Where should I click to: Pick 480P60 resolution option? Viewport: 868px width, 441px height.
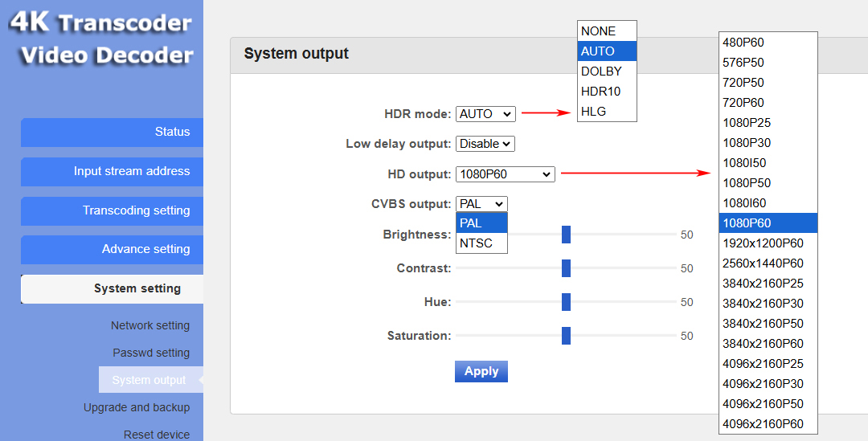768,43
